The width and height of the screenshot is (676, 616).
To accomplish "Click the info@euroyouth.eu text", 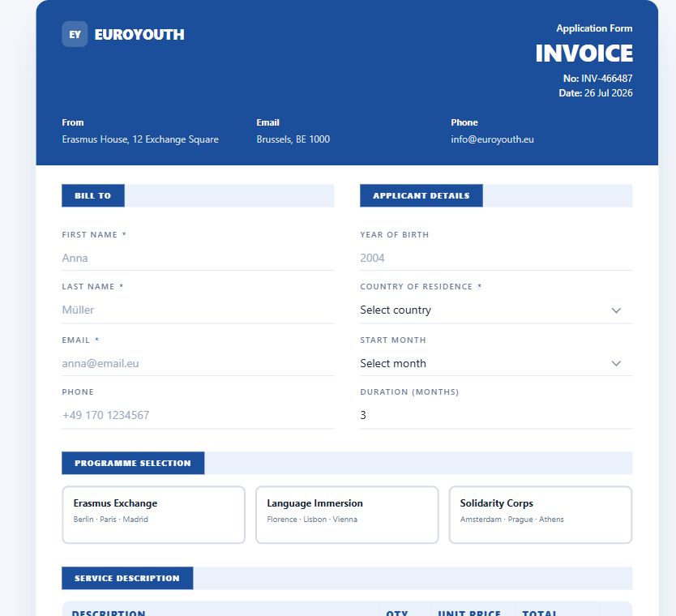I will pos(492,139).
